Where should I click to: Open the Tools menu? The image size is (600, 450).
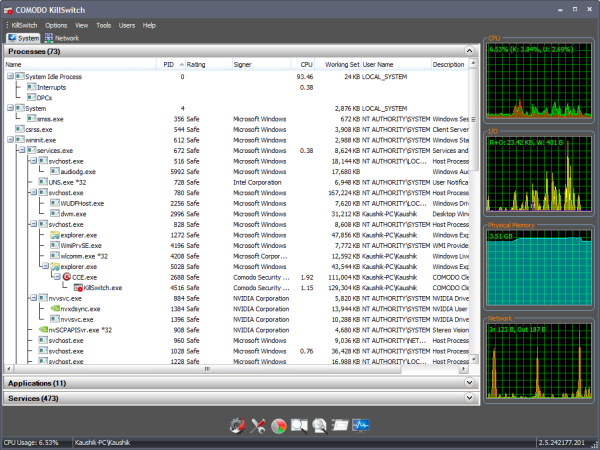(104, 24)
